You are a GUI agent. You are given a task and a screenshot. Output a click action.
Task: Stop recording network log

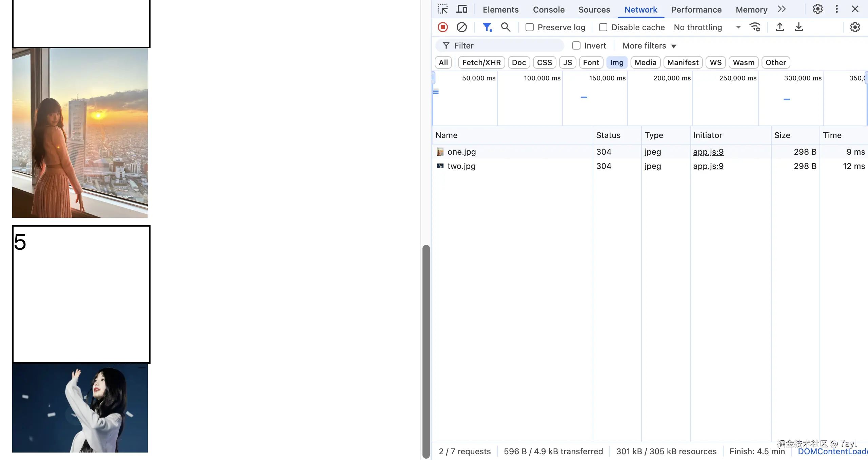pyautogui.click(x=442, y=27)
